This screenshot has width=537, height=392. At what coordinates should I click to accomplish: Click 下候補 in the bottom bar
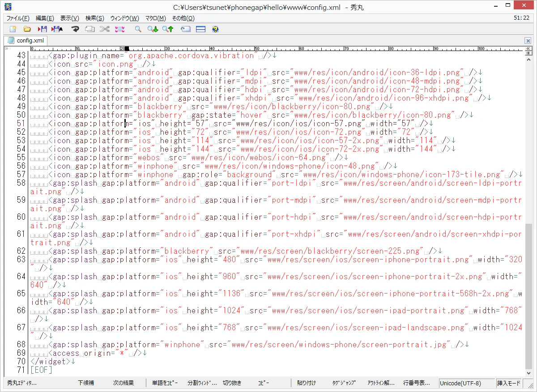(x=86, y=383)
